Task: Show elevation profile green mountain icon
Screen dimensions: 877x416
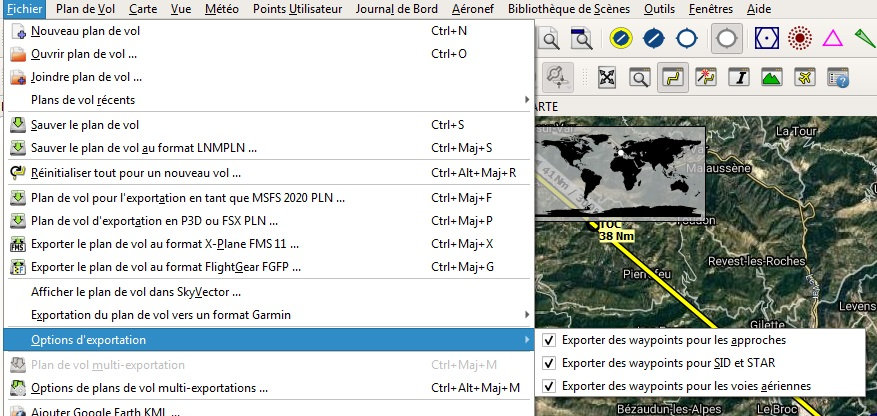Action: coord(772,77)
